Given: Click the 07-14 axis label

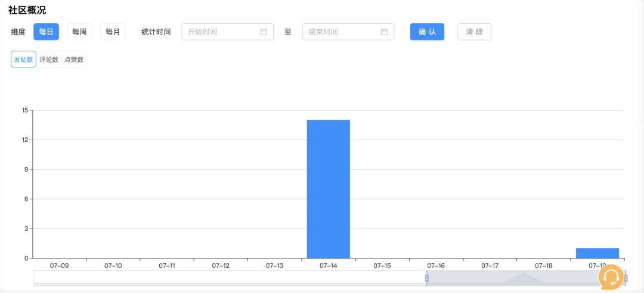Looking at the screenshot, I should [329, 266].
